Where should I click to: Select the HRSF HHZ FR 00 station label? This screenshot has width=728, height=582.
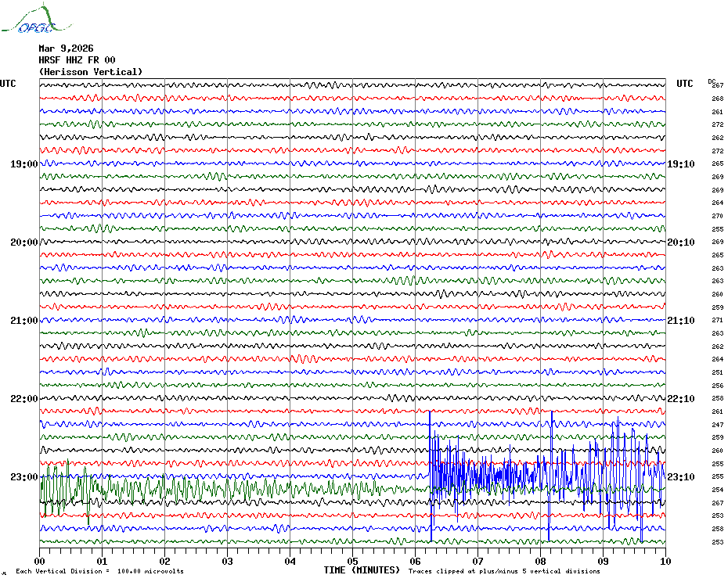pyautogui.click(x=77, y=60)
